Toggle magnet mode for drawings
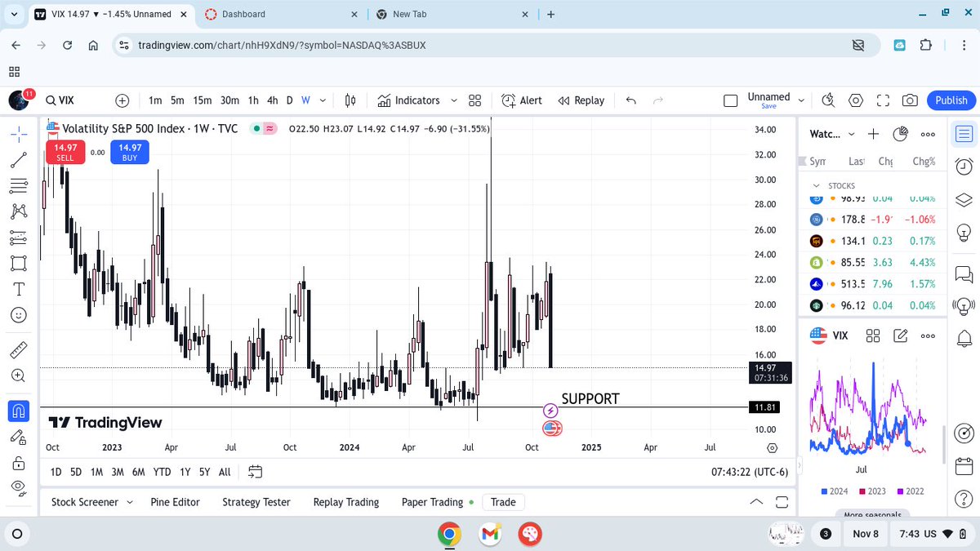This screenshot has width=980, height=551. click(18, 411)
